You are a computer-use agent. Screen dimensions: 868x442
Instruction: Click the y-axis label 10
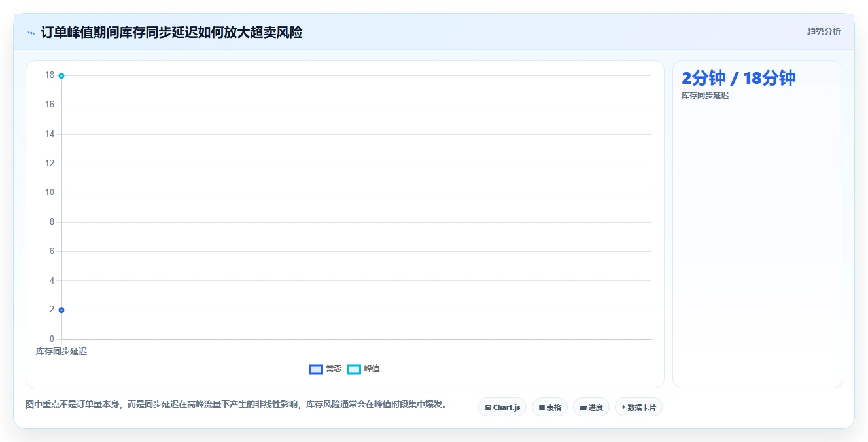tap(50, 193)
